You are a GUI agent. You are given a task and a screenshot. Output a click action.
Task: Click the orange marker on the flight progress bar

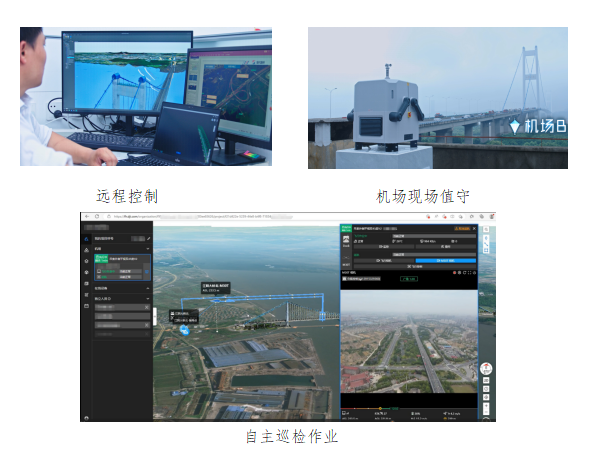[380, 408]
